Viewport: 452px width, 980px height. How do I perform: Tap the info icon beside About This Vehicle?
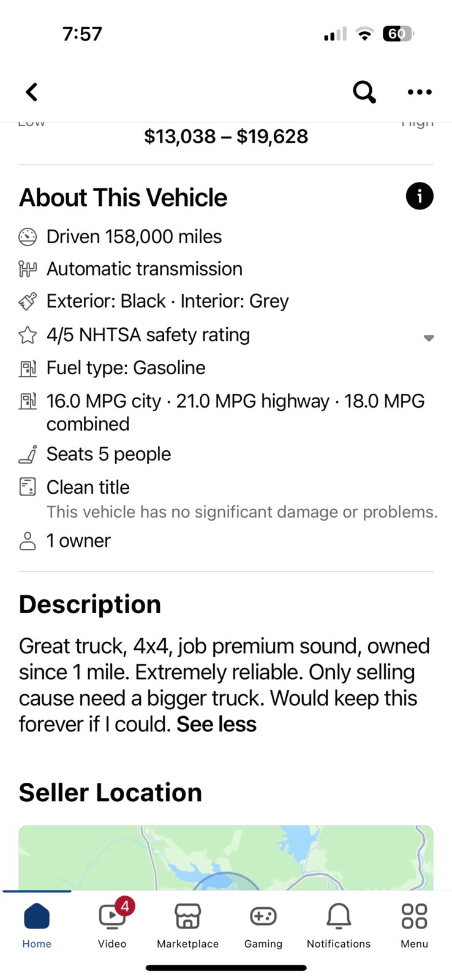pyautogui.click(x=420, y=196)
